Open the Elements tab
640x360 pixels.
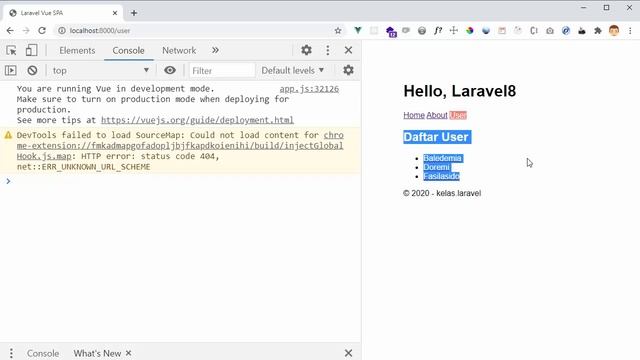point(77,50)
